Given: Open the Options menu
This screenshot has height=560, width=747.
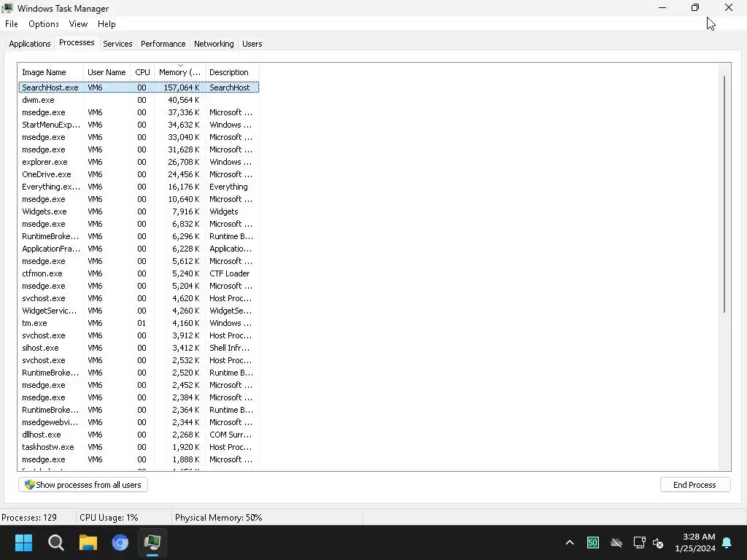Looking at the screenshot, I should [x=44, y=24].
